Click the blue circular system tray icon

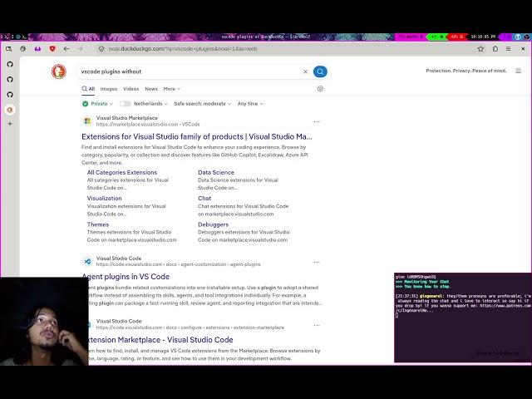click(518, 37)
